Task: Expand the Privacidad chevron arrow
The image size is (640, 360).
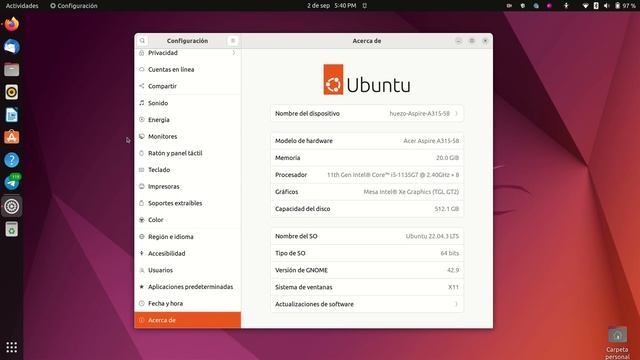Action: pos(234,53)
